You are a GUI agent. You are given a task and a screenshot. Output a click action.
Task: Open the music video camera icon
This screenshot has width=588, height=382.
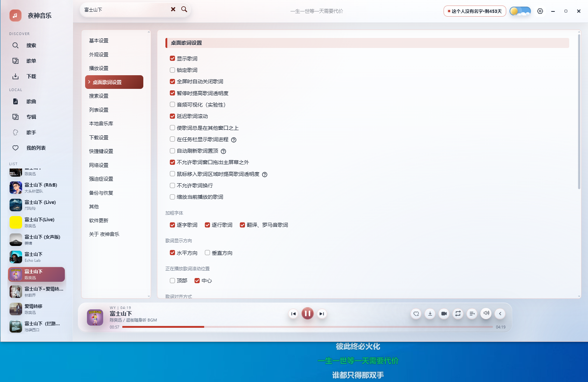coord(444,314)
